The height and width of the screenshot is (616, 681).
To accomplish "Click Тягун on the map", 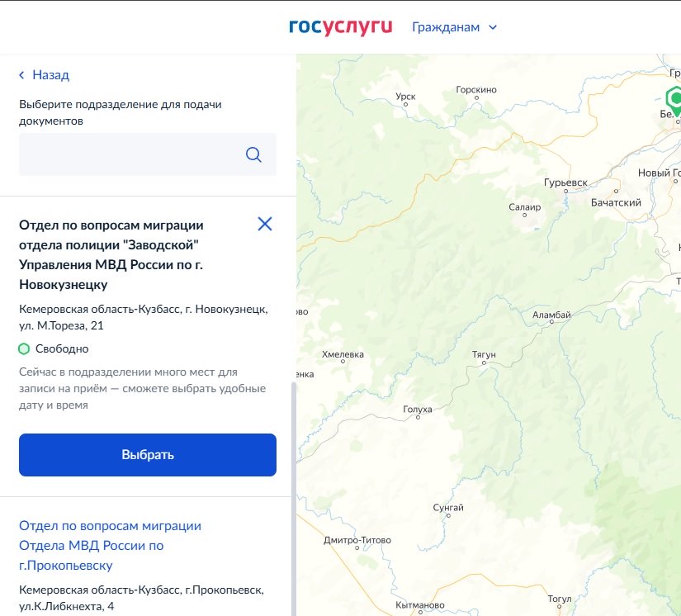I will tap(484, 354).
